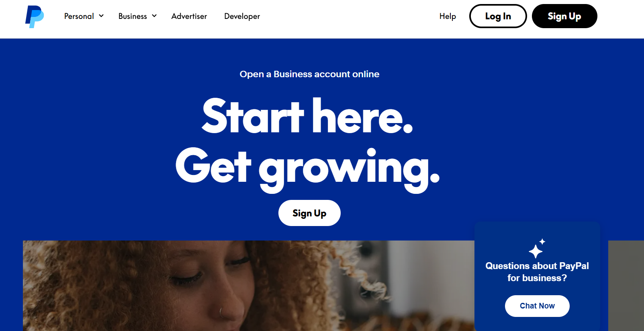Click the 'Start here.' headline text
This screenshot has width=644, height=331.
point(307,116)
